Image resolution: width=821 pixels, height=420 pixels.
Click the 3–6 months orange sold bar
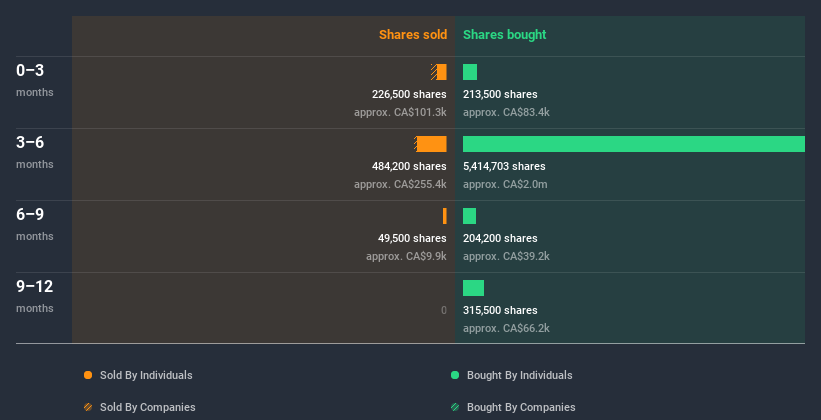pyautogui.click(x=430, y=144)
